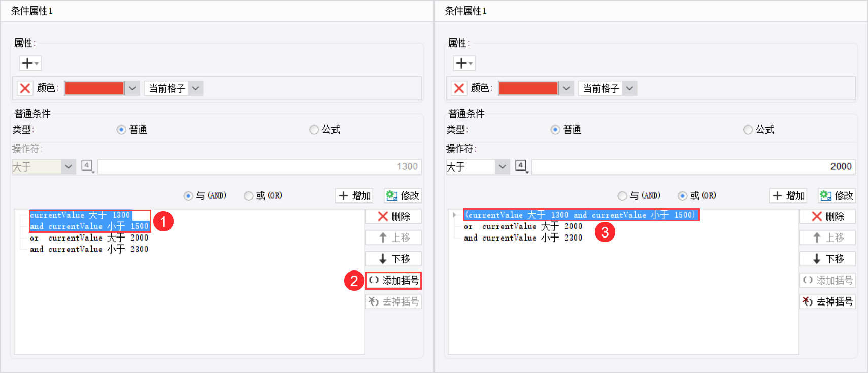Remove the color attribute via red X in right panel
Viewport: 868px width, 373px height.
(x=459, y=88)
